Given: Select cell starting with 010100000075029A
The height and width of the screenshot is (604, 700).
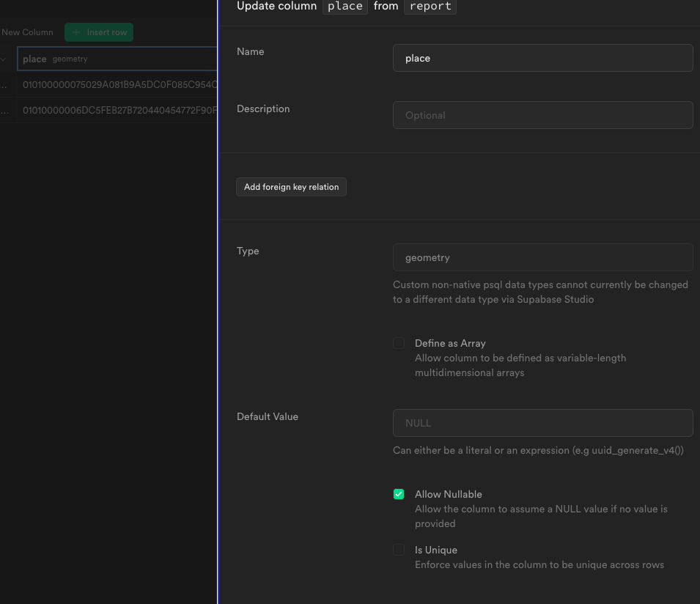Looking at the screenshot, I should (x=117, y=84).
